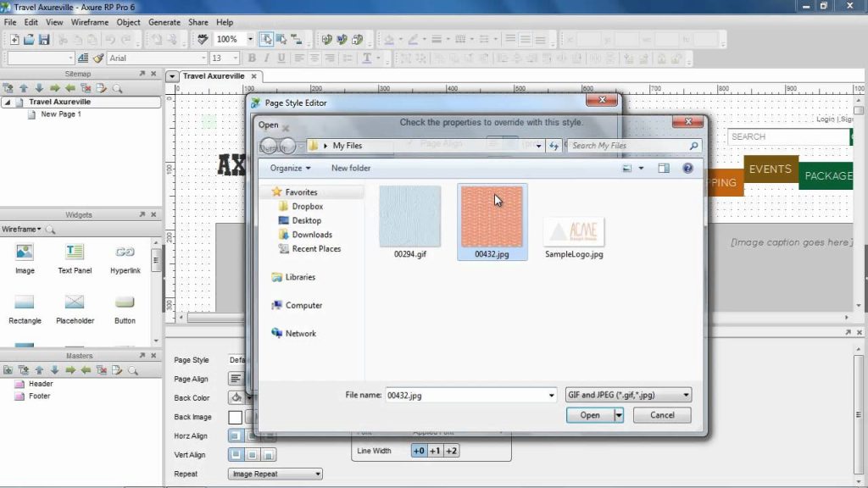Select right Vert Align toggle button

tap(269, 455)
